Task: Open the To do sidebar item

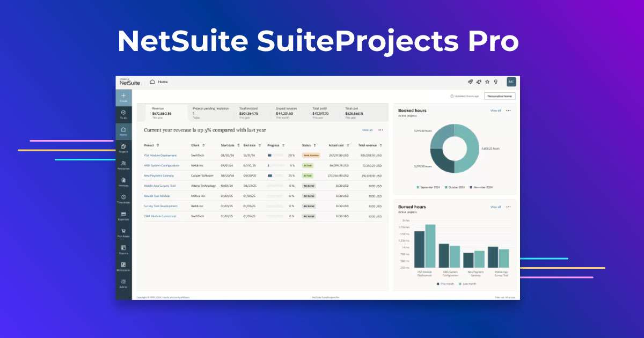Action: [x=123, y=114]
